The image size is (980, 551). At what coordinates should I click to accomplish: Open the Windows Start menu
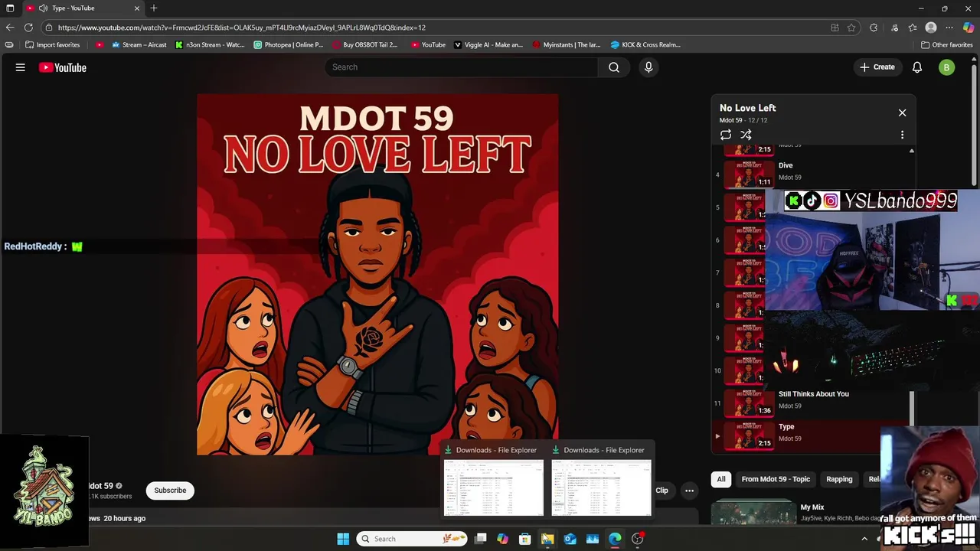click(343, 539)
